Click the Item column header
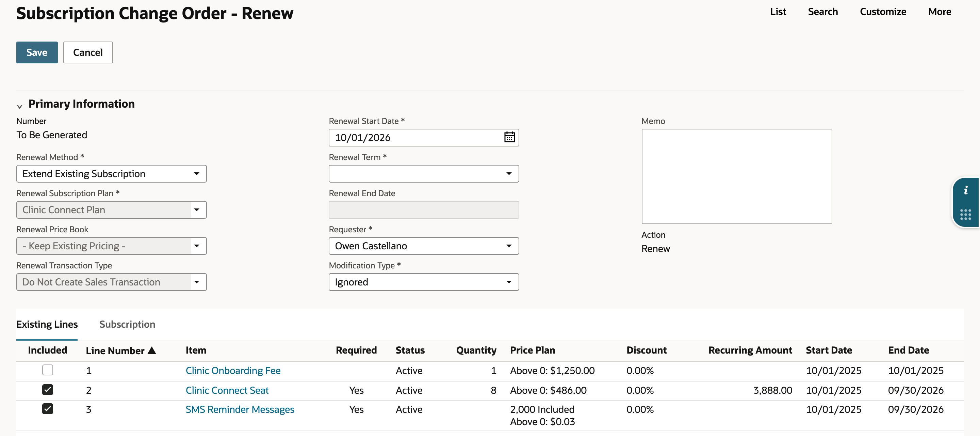 [x=196, y=350]
